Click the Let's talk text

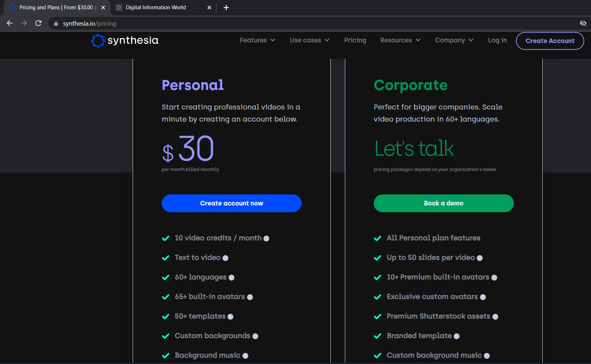(414, 149)
